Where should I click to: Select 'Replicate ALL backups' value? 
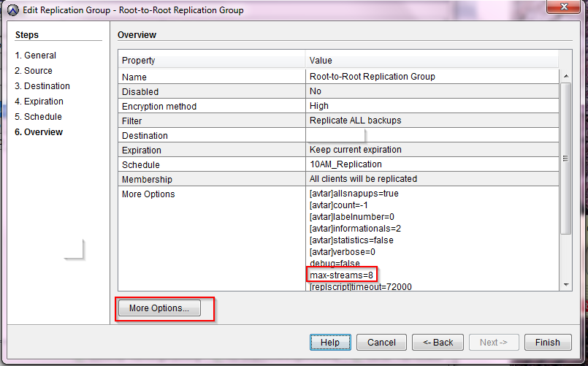(x=432, y=121)
